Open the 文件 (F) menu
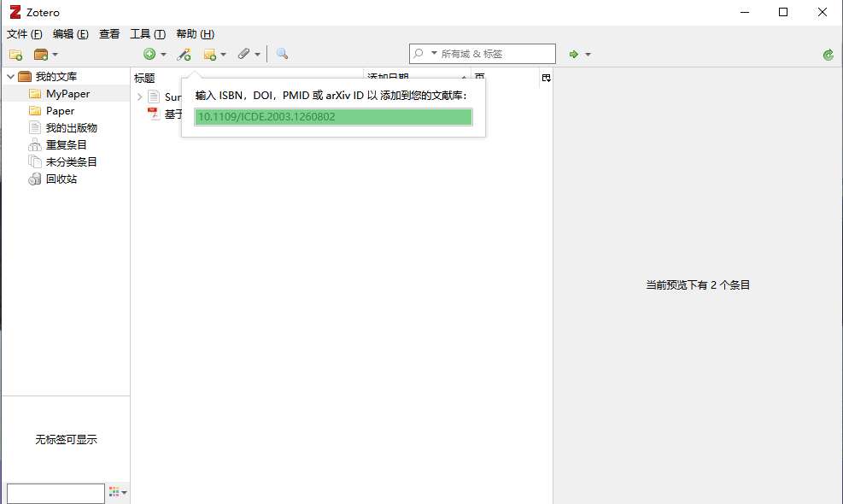The height and width of the screenshot is (504, 843). [24, 34]
